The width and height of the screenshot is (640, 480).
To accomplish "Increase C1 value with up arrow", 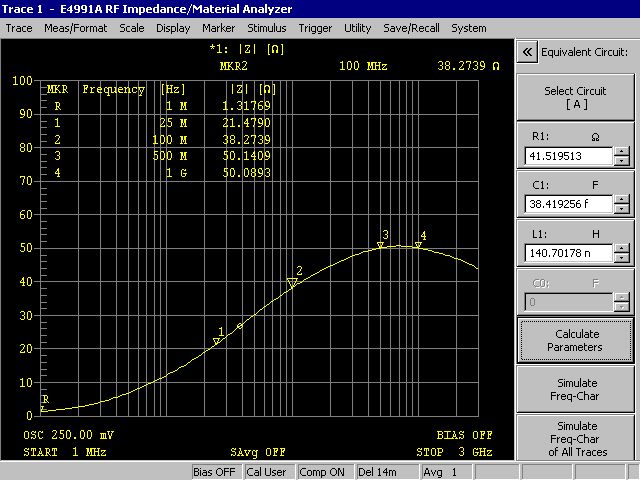I will pos(622,199).
